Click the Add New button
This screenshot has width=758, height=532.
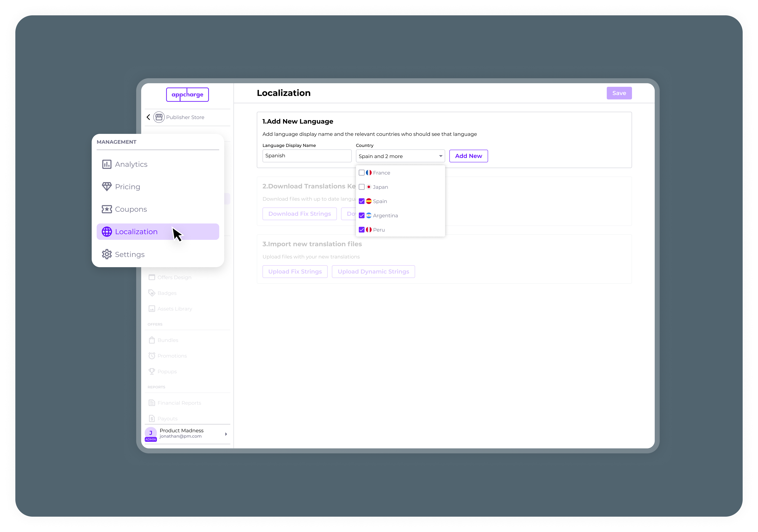click(468, 156)
